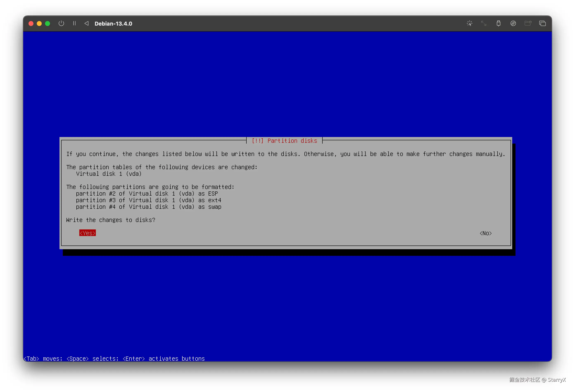This screenshot has width=575, height=392.
Task: Click the partition #3 ext4 line
Action: 148,200
